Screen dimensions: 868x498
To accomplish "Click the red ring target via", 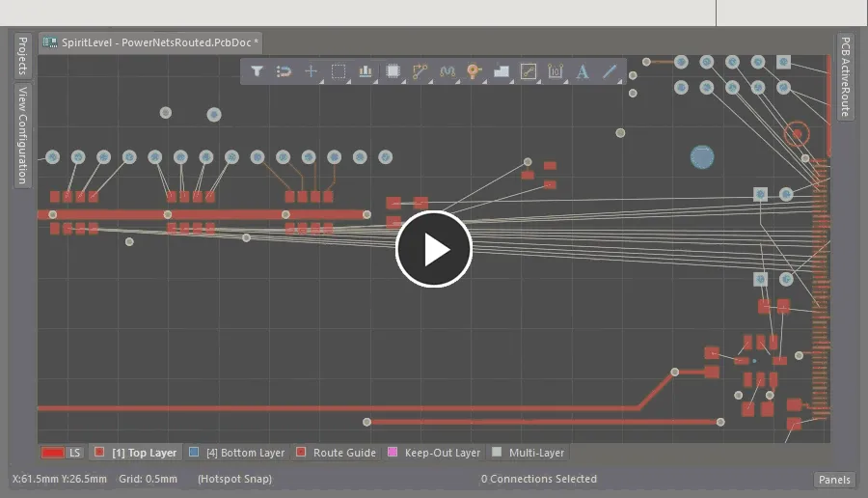I will tap(797, 134).
